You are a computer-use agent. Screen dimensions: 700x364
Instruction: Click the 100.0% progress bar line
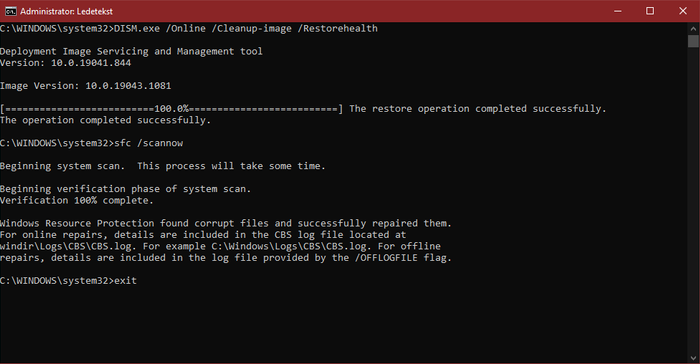pos(171,109)
